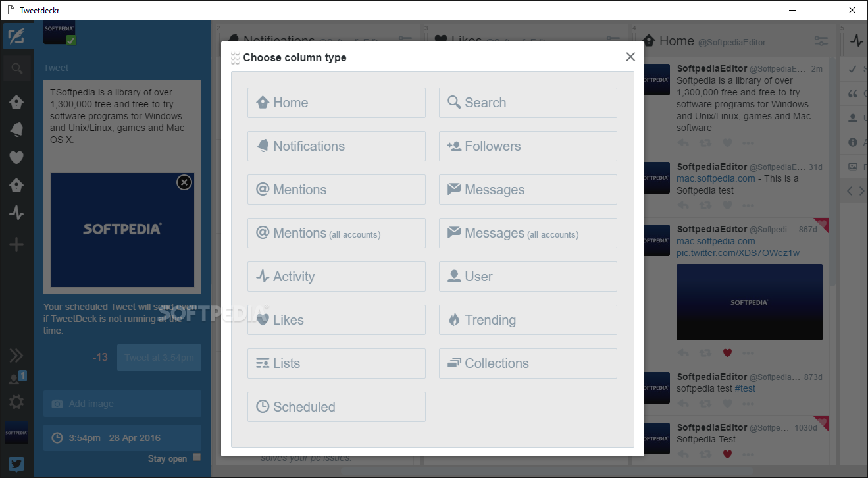Screen dimensions: 868x478
Task: Open more options on the 2m tweet
Action: click(748, 143)
